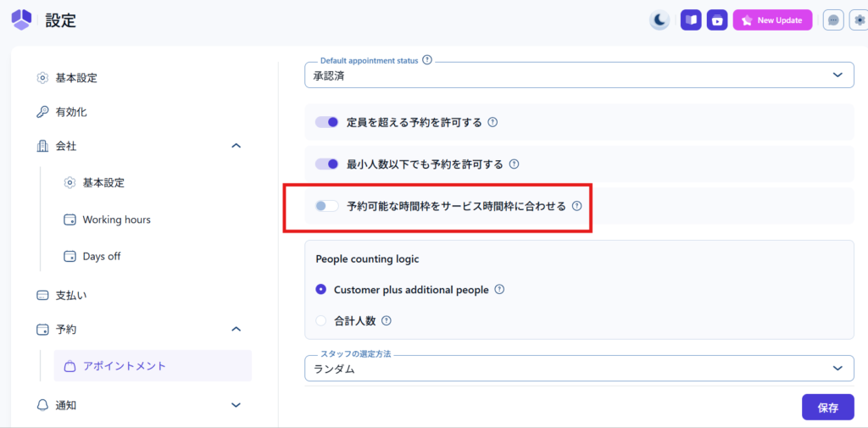Toggle off 定員を超える予約を許可する switch
The height and width of the screenshot is (428, 868).
coord(327,122)
